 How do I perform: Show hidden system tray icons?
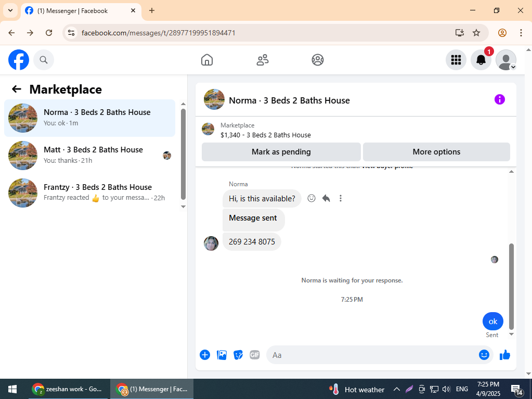396,389
